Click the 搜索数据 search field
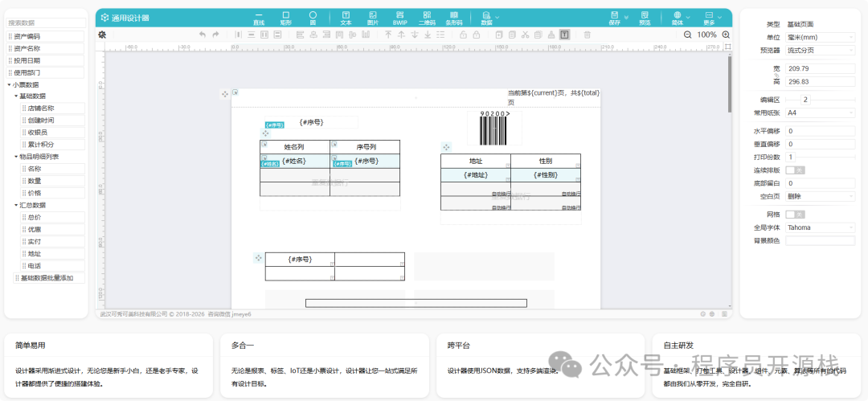This screenshot has height=401, width=868. pyautogui.click(x=46, y=23)
